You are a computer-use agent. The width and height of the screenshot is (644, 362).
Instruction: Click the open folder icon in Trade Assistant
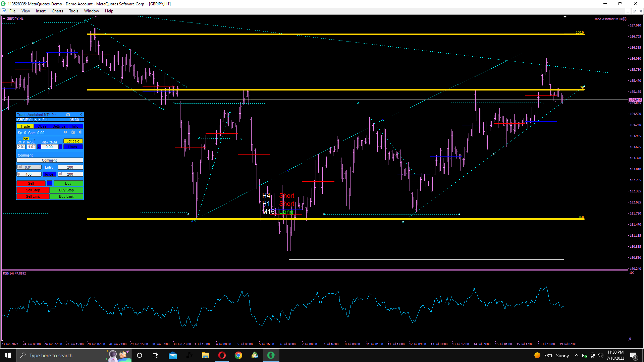click(45, 120)
